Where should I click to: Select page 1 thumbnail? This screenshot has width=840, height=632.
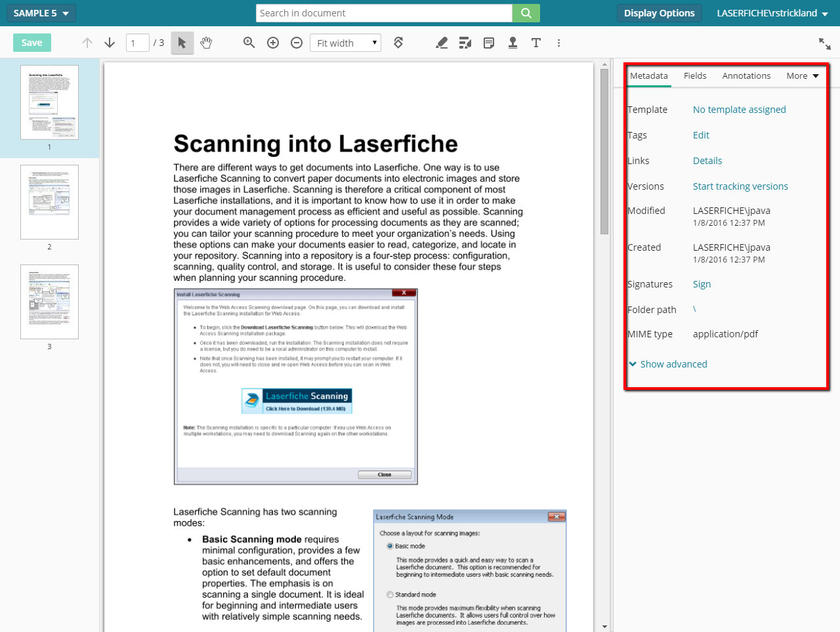[x=49, y=102]
